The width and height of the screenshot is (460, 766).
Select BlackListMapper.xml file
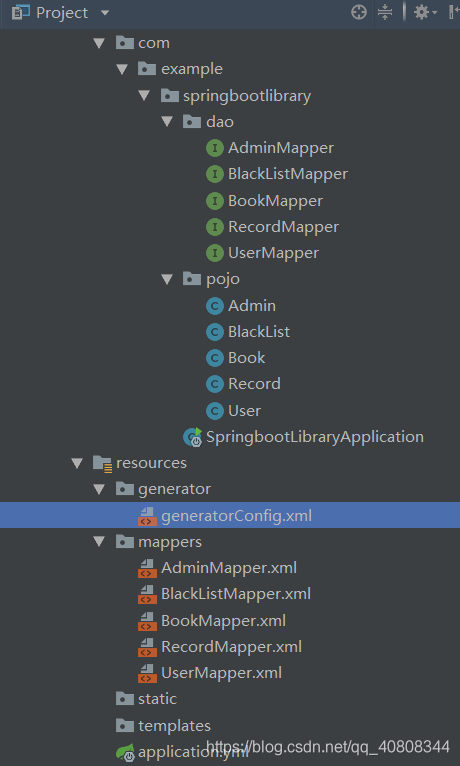click(236, 594)
